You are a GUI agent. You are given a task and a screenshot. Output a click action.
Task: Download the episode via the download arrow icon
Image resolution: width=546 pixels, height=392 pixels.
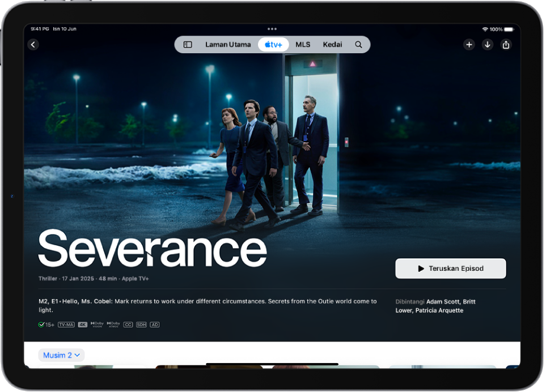(x=488, y=44)
